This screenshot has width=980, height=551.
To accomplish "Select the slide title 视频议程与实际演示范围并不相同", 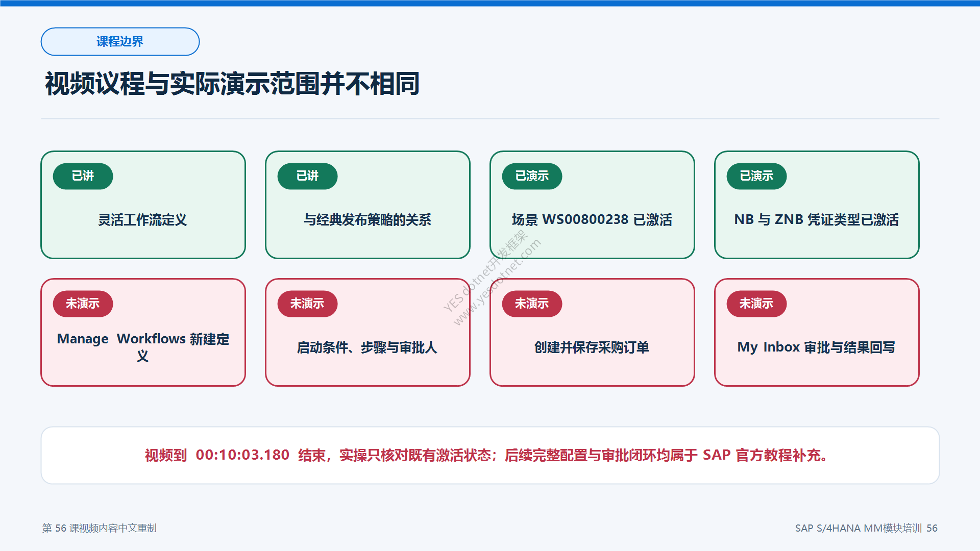I will pos(232,84).
